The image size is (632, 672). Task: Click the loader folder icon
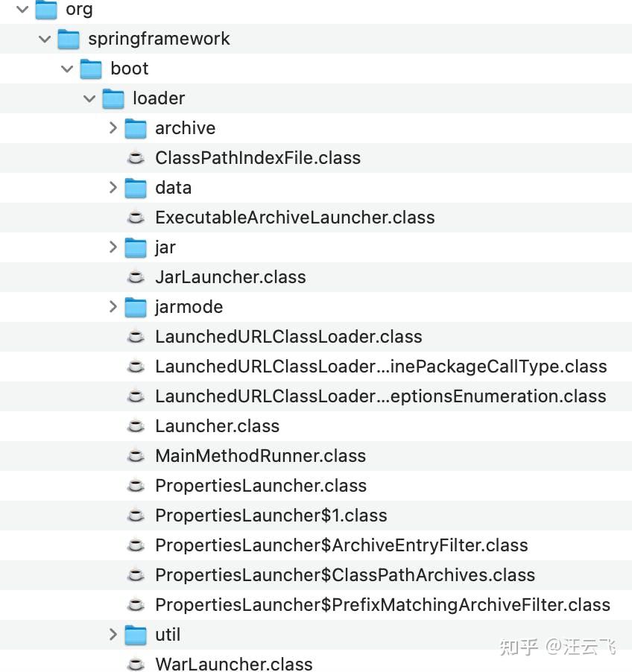[x=113, y=99]
